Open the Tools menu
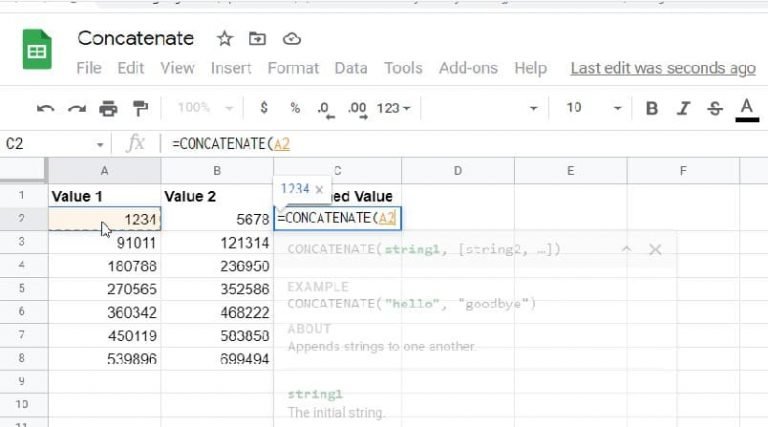Viewport: 768px width, 427px height. pos(403,68)
